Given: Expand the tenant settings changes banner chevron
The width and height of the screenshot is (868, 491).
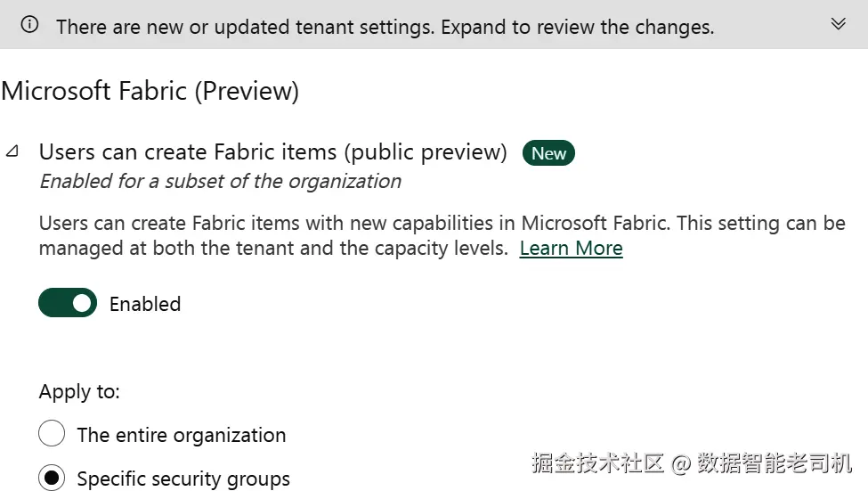Looking at the screenshot, I should (x=838, y=24).
